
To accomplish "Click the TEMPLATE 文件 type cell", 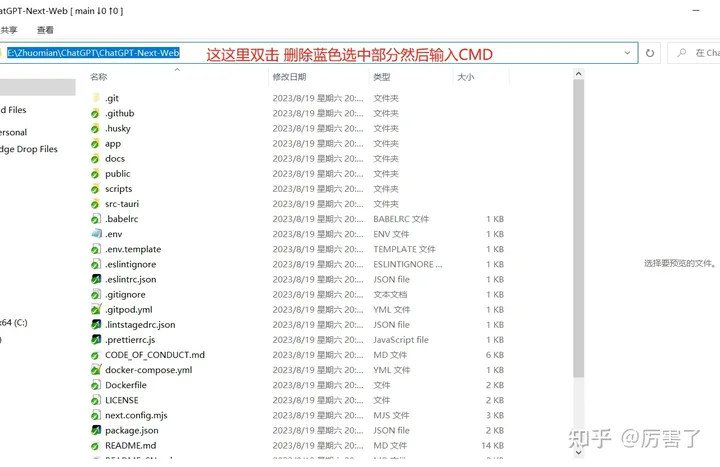I will 404,249.
